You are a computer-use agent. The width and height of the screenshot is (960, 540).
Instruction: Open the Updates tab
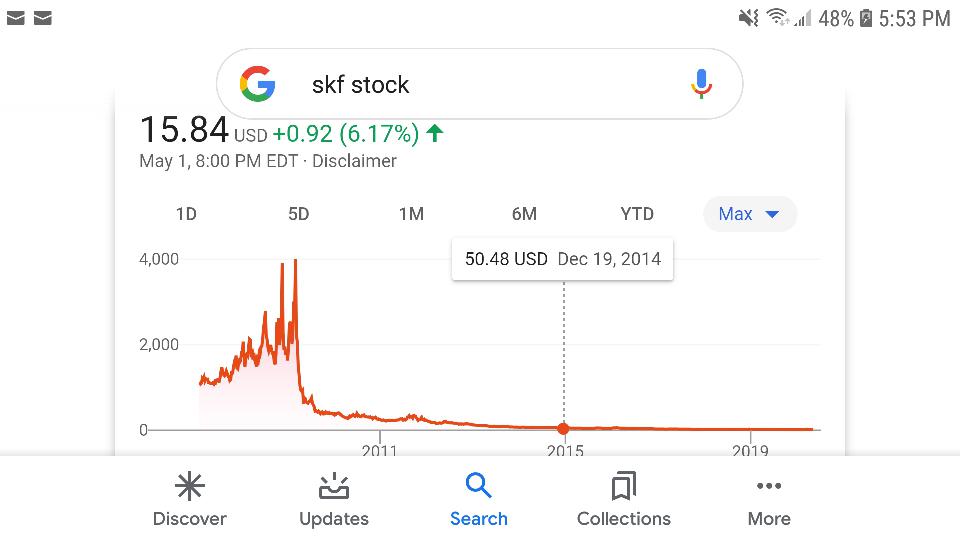pyautogui.click(x=334, y=500)
